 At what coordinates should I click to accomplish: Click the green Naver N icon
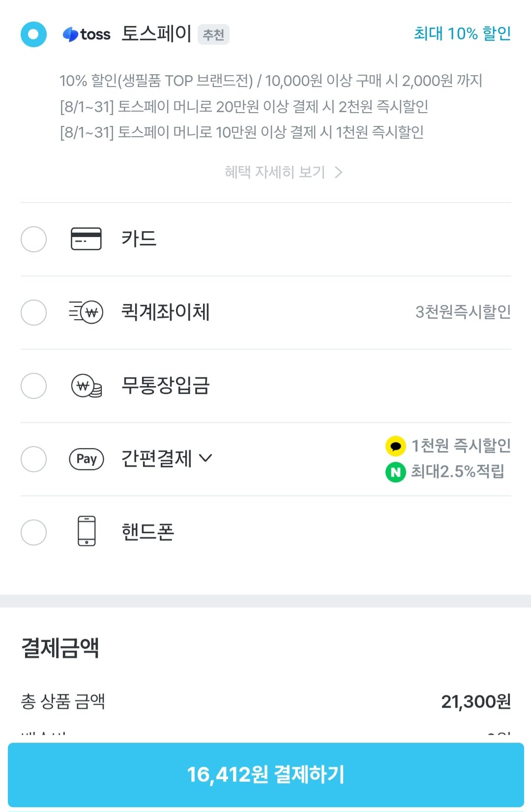point(395,472)
